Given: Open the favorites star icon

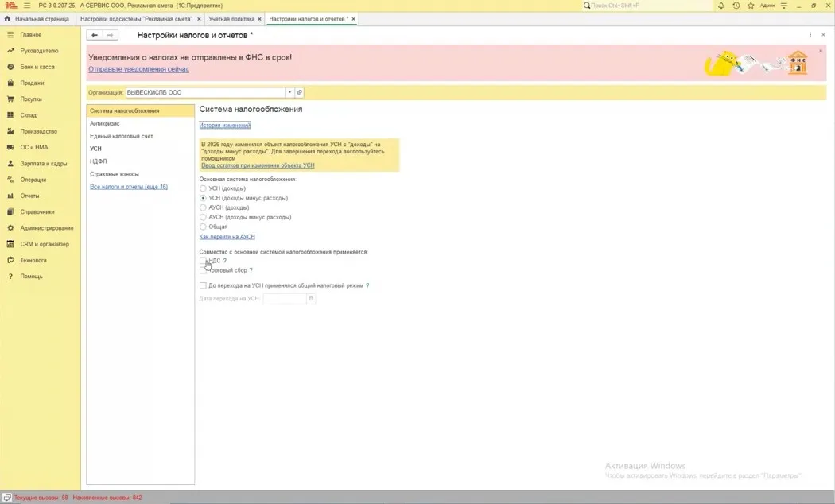Looking at the screenshot, I should [751, 6].
